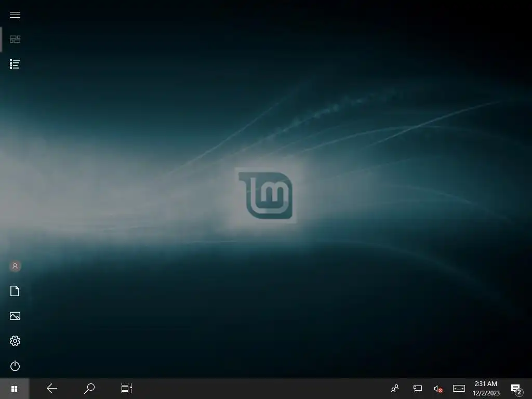Expand the Start hamburger menu
The width and height of the screenshot is (532, 399).
15,15
